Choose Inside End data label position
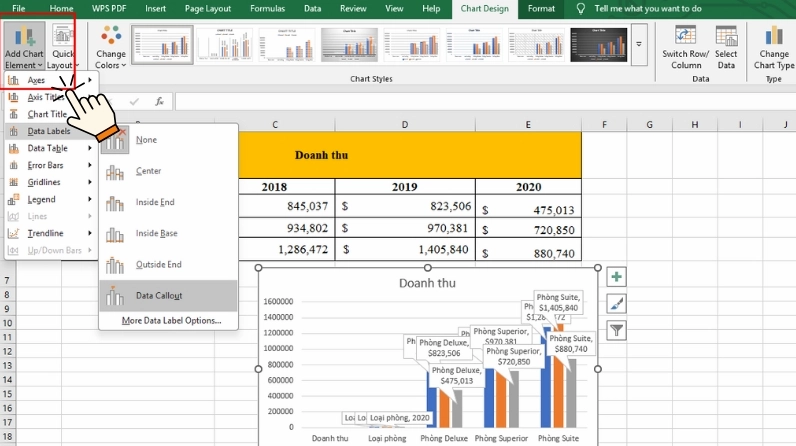The height and width of the screenshot is (446, 796). (168, 202)
